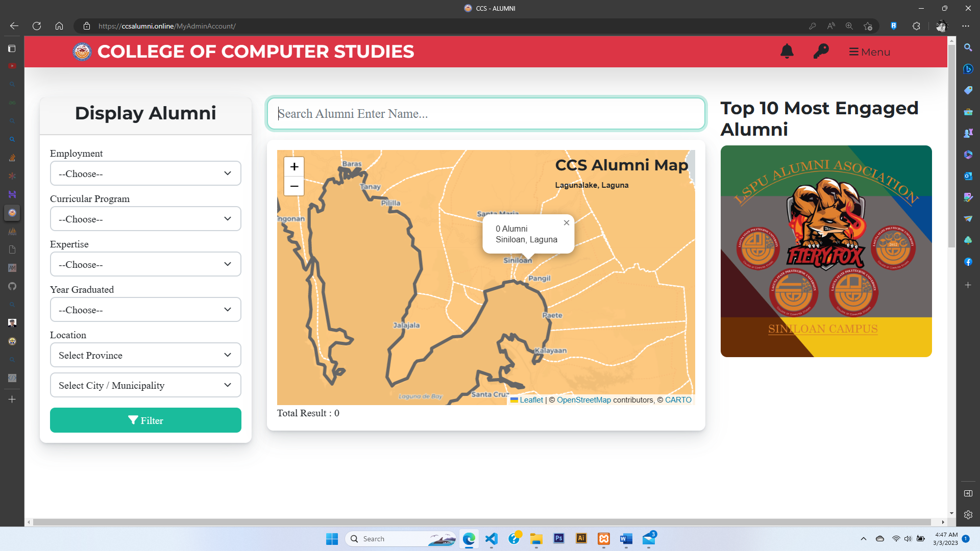Open XAMPP from the taskbar

(604, 539)
